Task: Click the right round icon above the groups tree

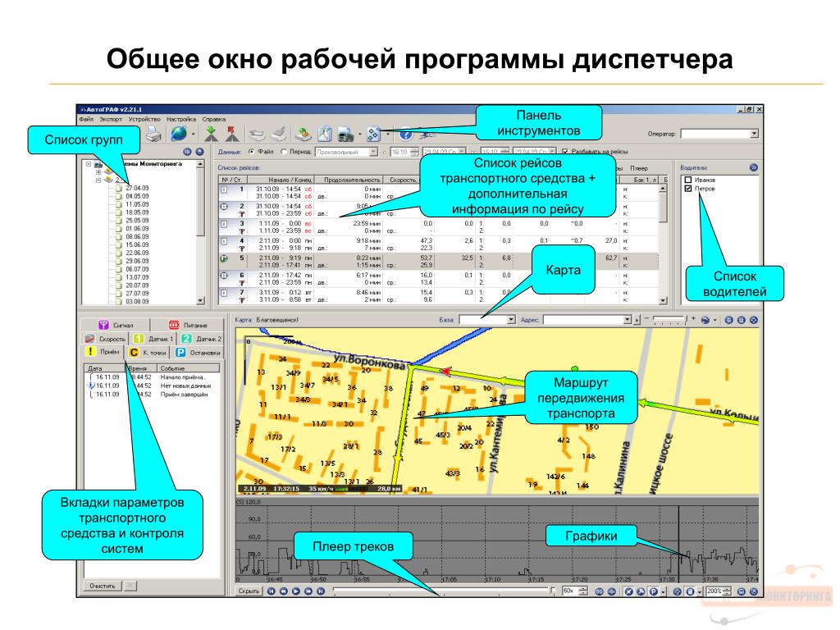Action: [199, 152]
